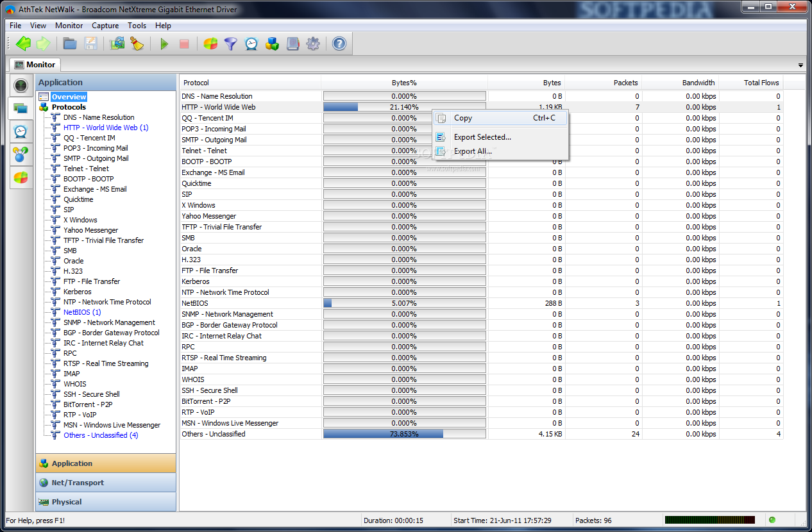This screenshot has height=532, width=812.
Task: Select the monitors sidebar icon
Action: (x=21, y=108)
